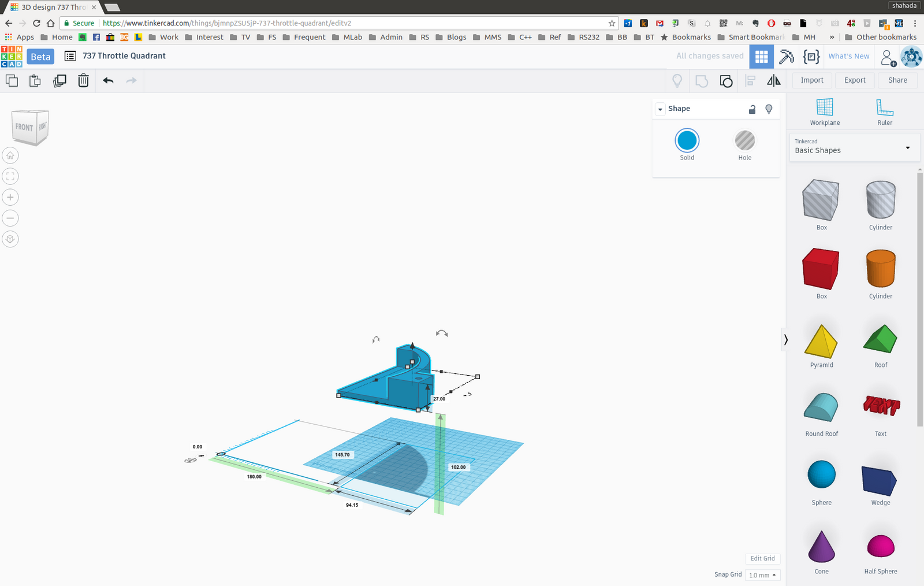The height and width of the screenshot is (586, 924).
Task: Pick the blue Solid color swatch
Action: click(687, 140)
